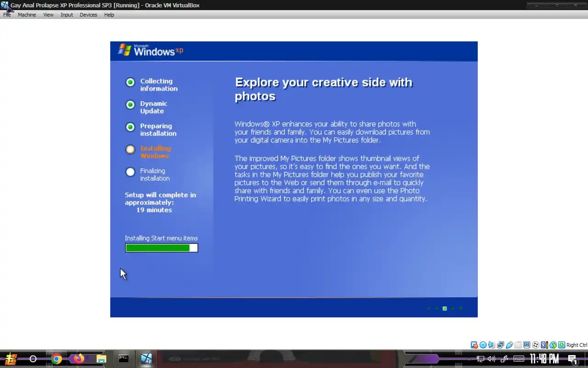Launch Firefox from the taskbar
The image size is (588, 368).
[79, 359]
